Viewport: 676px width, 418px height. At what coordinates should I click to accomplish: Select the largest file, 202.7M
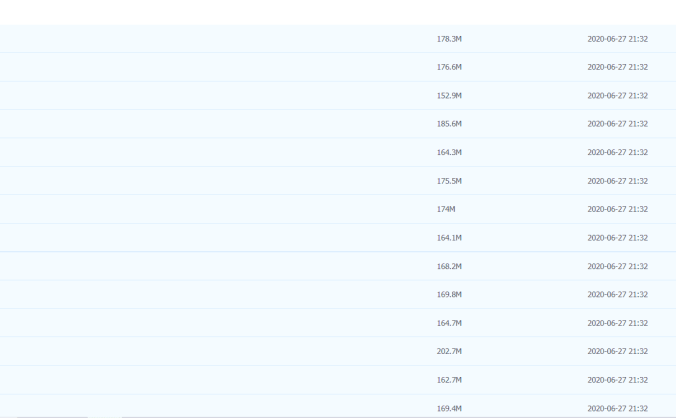coord(449,352)
